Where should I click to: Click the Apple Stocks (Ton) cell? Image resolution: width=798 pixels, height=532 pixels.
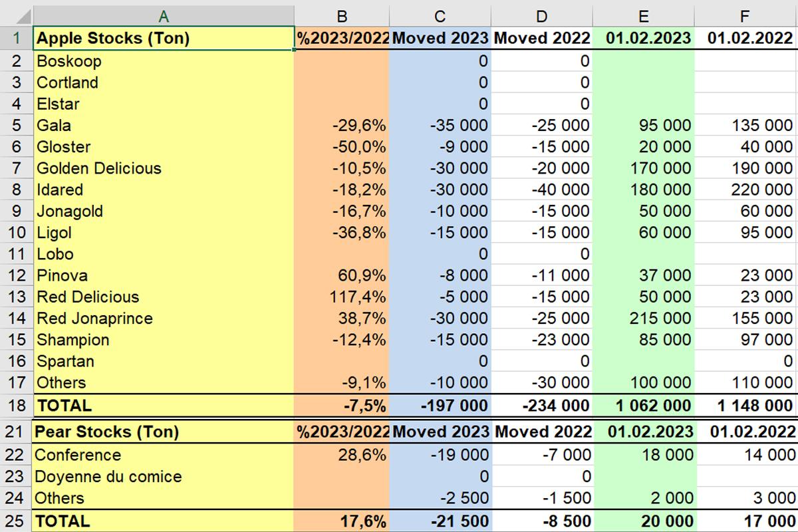164,38
